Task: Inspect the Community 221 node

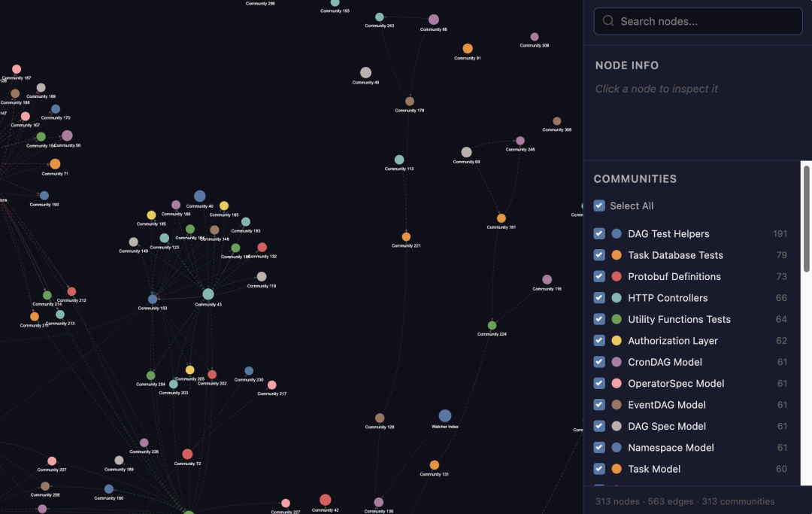Action: (406, 237)
